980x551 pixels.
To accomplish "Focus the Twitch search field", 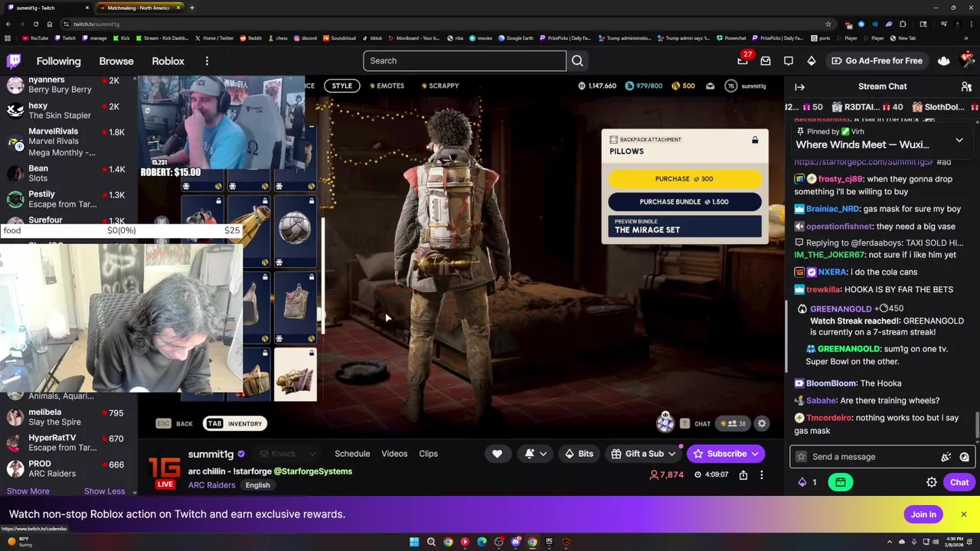I will click(x=465, y=60).
